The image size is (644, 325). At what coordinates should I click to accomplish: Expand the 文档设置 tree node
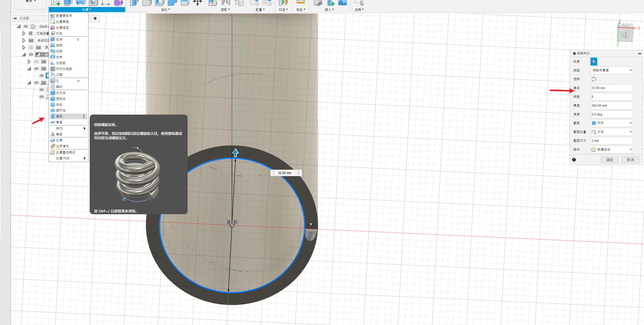(x=24, y=33)
